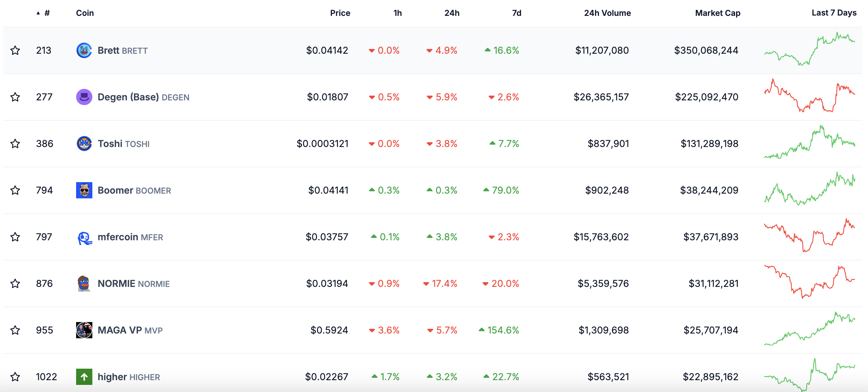Open the Brett BRETT coin link
Viewport: 868px width, 392px height.
122,50
